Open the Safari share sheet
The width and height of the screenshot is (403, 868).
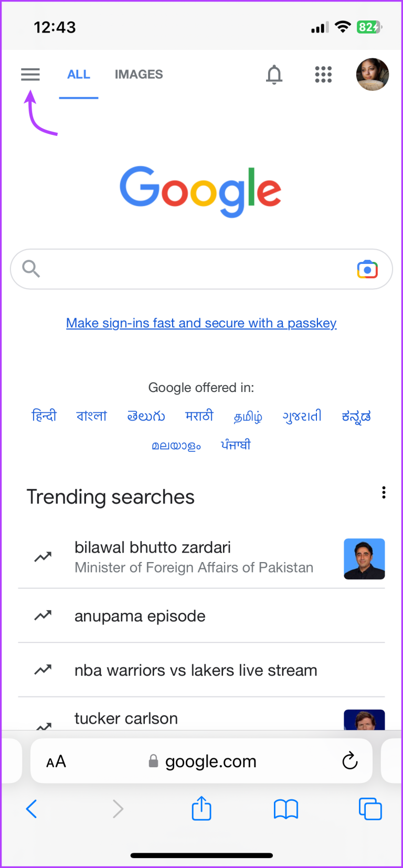201,809
